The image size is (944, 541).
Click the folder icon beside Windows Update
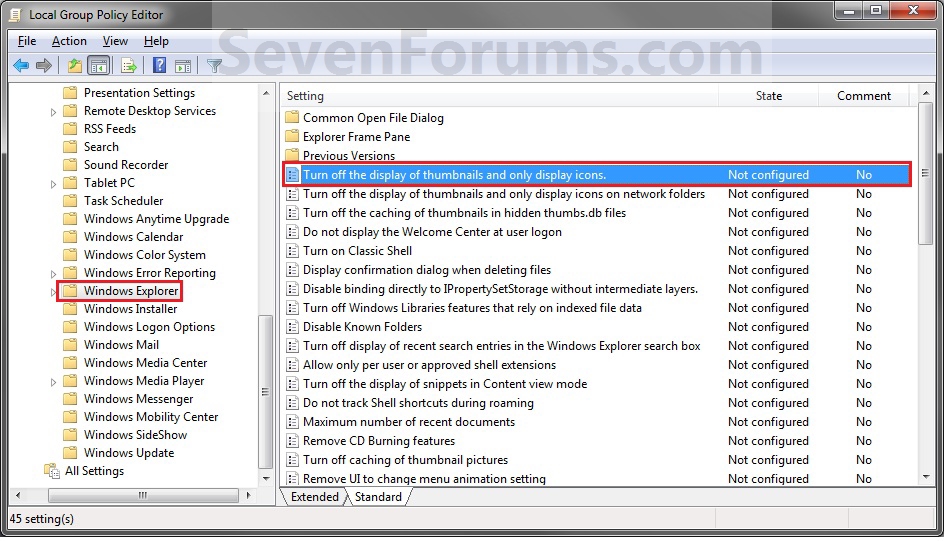click(70, 453)
